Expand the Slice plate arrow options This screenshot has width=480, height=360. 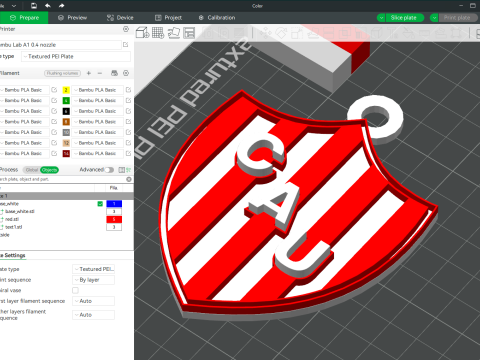click(381, 18)
